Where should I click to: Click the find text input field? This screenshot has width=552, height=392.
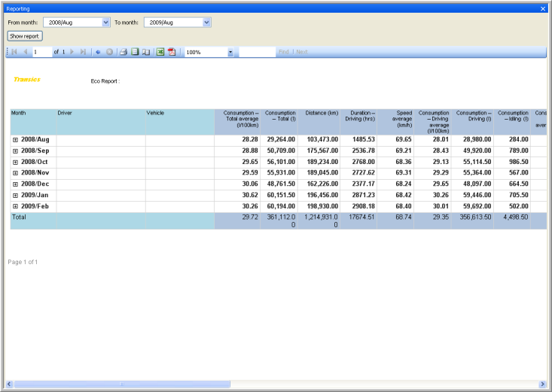click(x=257, y=52)
